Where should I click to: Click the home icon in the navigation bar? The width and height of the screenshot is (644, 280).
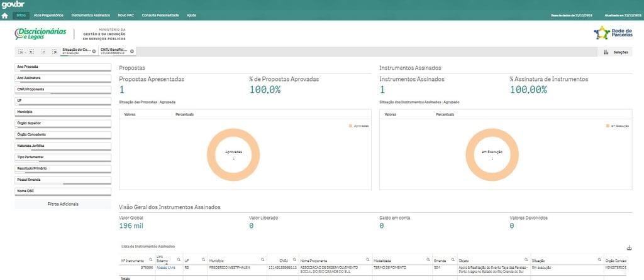(5, 16)
